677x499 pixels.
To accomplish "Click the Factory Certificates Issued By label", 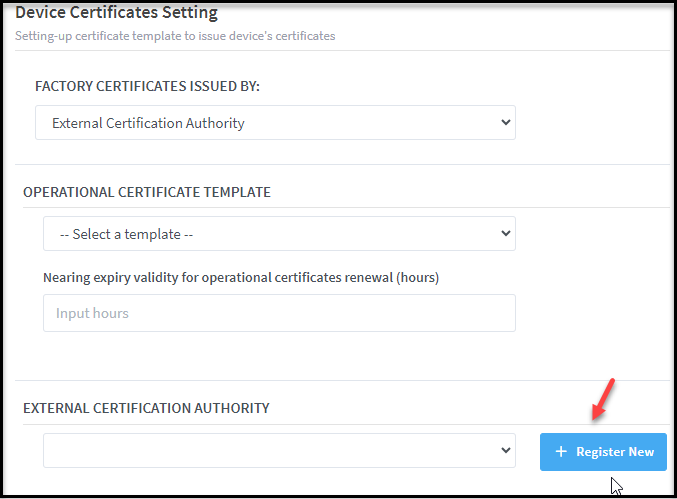I will (x=147, y=87).
